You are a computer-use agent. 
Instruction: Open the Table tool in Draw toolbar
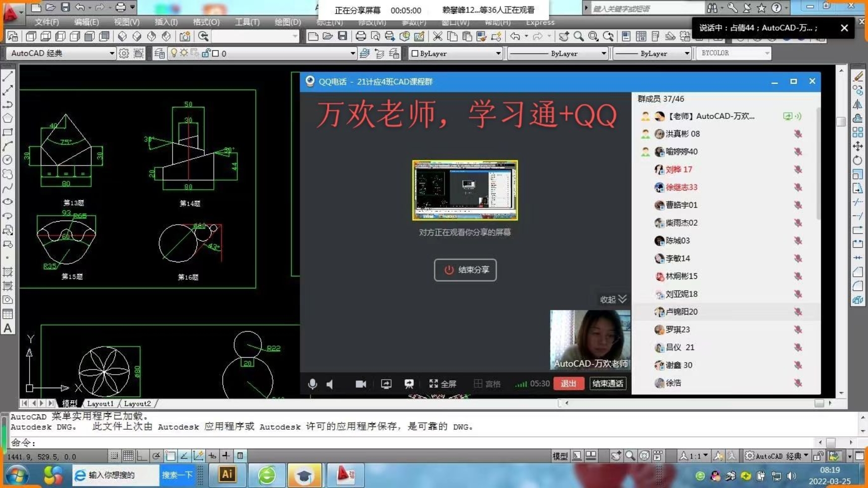(x=8, y=314)
